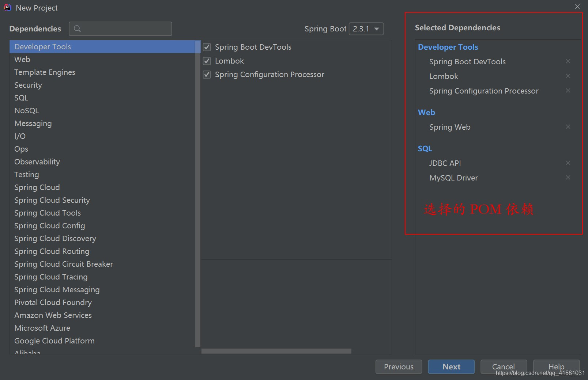Select Google Cloud Platform category

(x=102, y=341)
